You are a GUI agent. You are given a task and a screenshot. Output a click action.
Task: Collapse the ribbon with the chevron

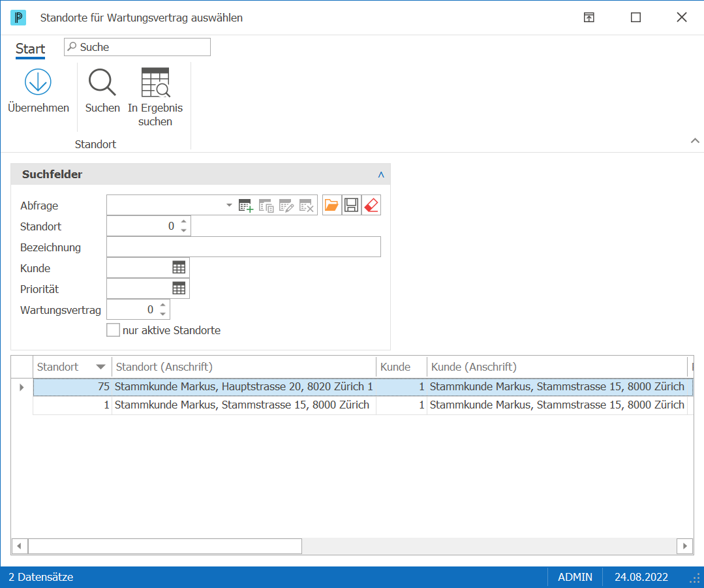(695, 140)
